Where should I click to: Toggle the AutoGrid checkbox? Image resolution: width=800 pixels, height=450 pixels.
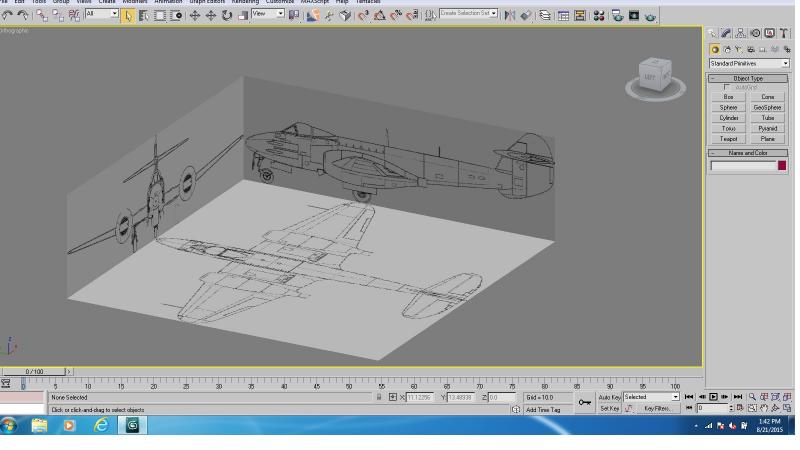727,87
